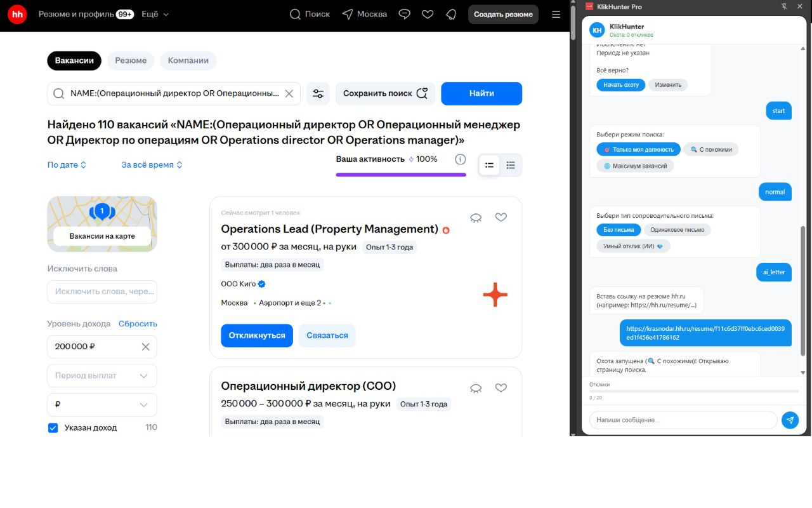Open the Operations Lead (Property Management) vacancy
The image size is (812, 508).
(329, 229)
